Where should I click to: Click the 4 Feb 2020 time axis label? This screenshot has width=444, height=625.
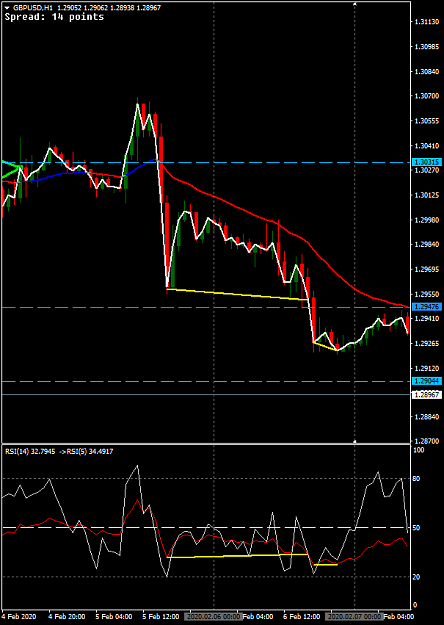(x=17, y=617)
